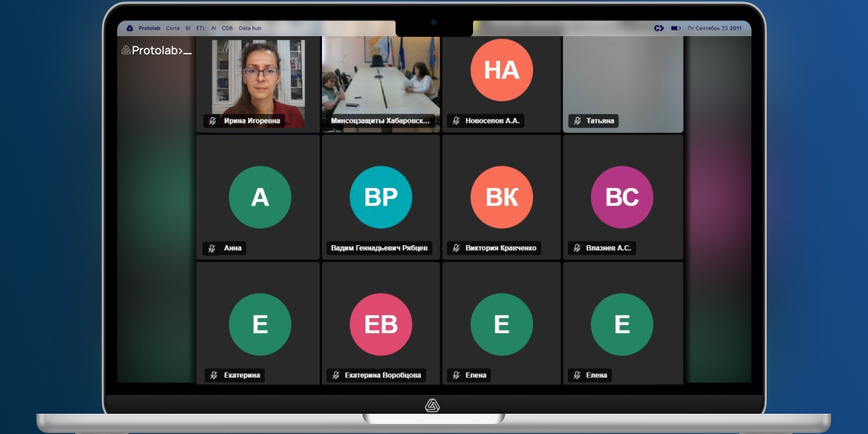Select the ВР avatar of Вадим Геннадьевич Рябцев

pos(380,197)
